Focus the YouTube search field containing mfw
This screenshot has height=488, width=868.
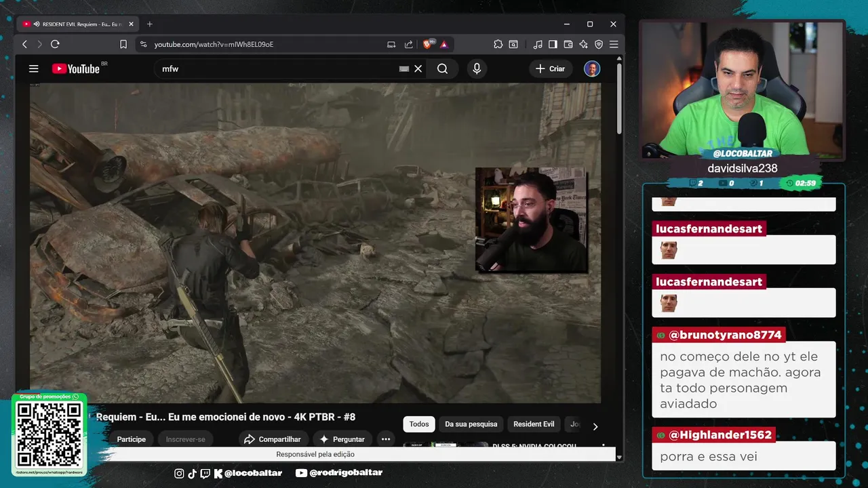click(x=278, y=68)
